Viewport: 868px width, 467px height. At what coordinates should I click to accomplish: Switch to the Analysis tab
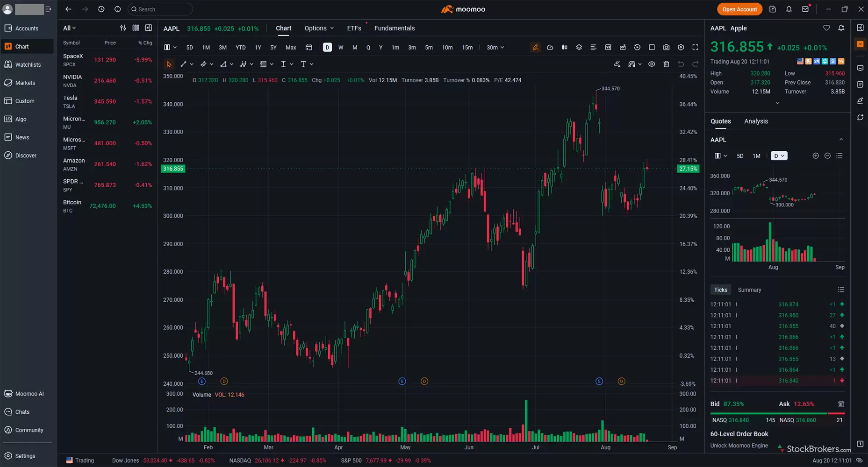point(756,121)
